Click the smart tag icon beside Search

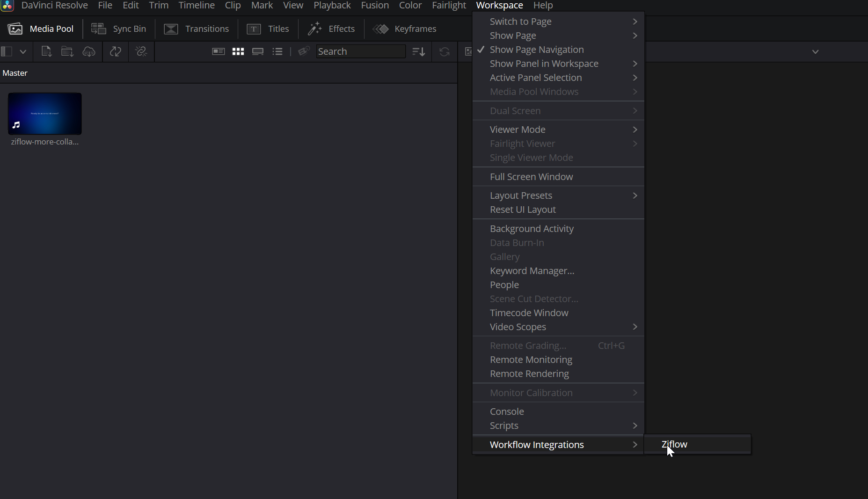304,51
